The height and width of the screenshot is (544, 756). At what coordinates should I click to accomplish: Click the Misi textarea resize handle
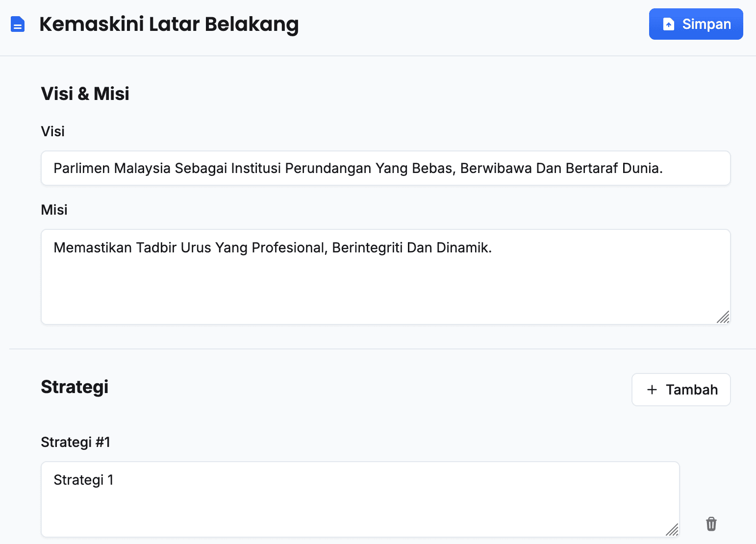coord(723,317)
